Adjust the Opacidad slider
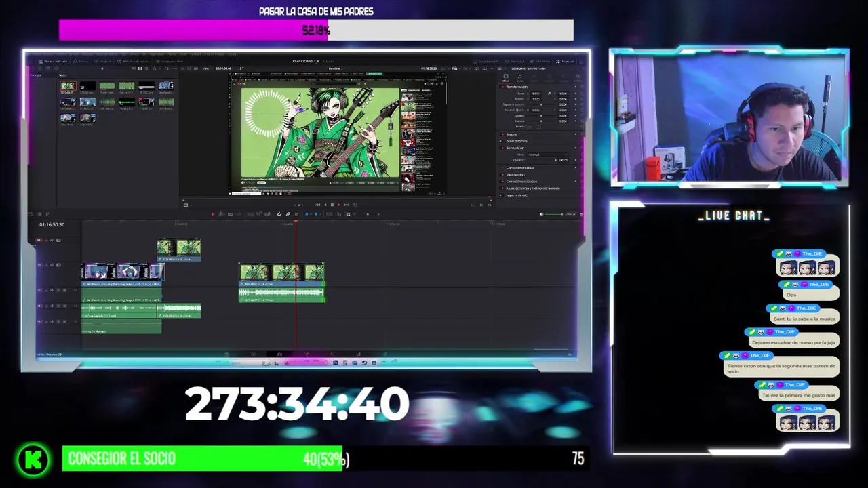 542,160
